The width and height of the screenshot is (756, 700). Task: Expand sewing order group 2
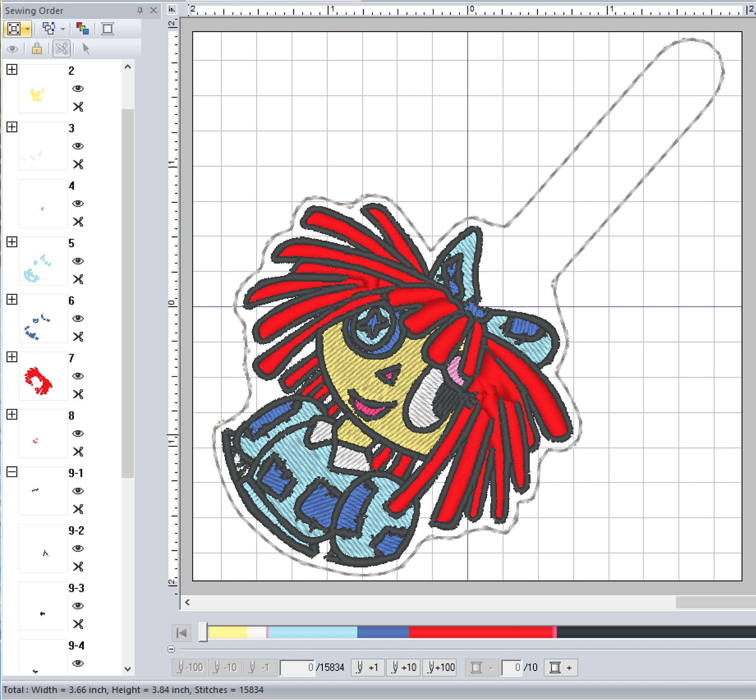click(11, 69)
